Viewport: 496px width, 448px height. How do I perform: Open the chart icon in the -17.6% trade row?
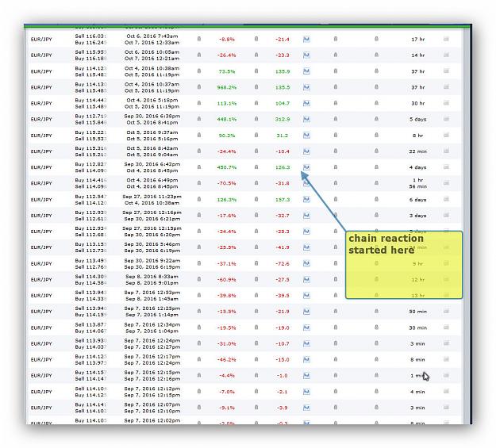[x=306, y=216]
